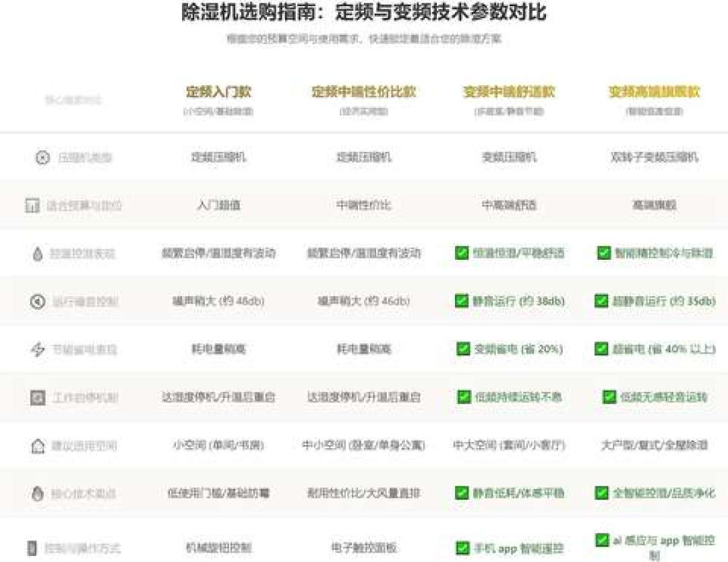Click the 噪声稍大 (约 48db) cell
This screenshot has height=562, width=728.
pyautogui.click(x=218, y=301)
